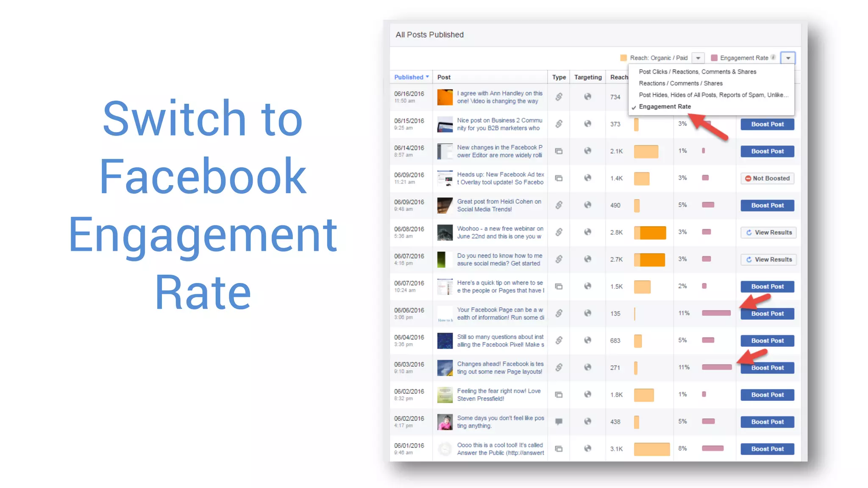Click link type icon for Heidi Cohen post

pyautogui.click(x=559, y=205)
